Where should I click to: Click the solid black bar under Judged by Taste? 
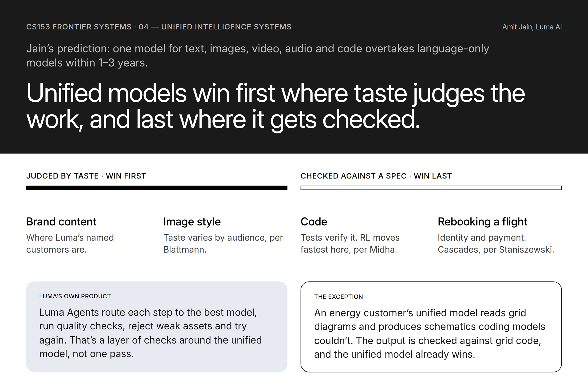157,188
